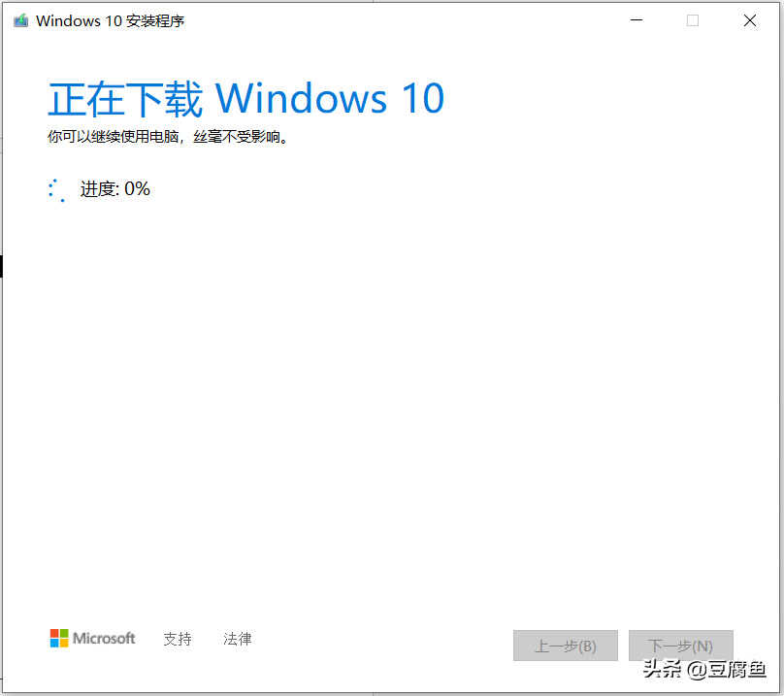
Task: Click the 进度: 0% progress text
Action: (x=115, y=189)
